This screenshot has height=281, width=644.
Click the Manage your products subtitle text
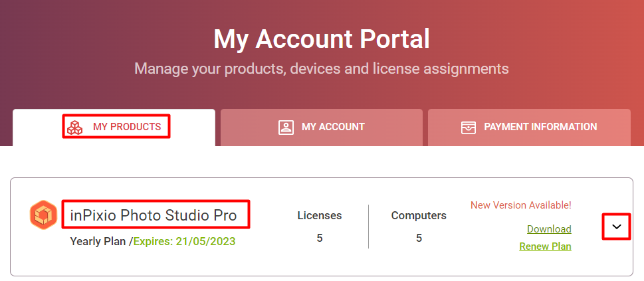point(322,68)
